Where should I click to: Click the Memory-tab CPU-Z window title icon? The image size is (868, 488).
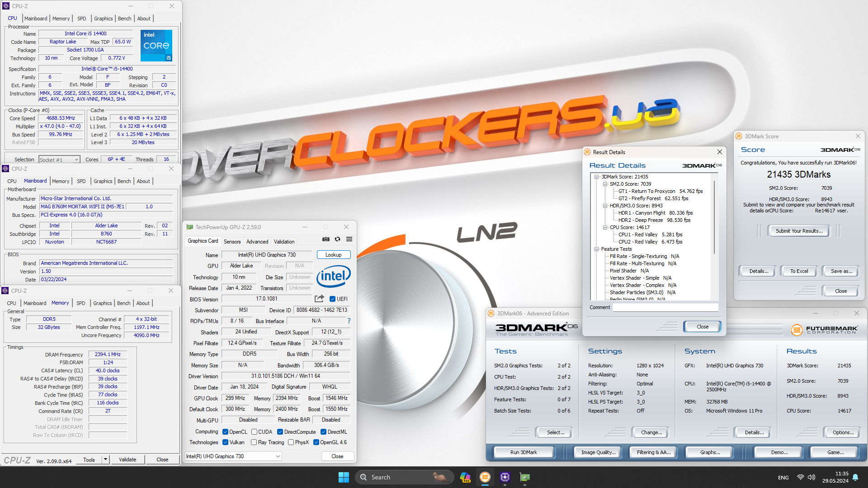(5, 291)
